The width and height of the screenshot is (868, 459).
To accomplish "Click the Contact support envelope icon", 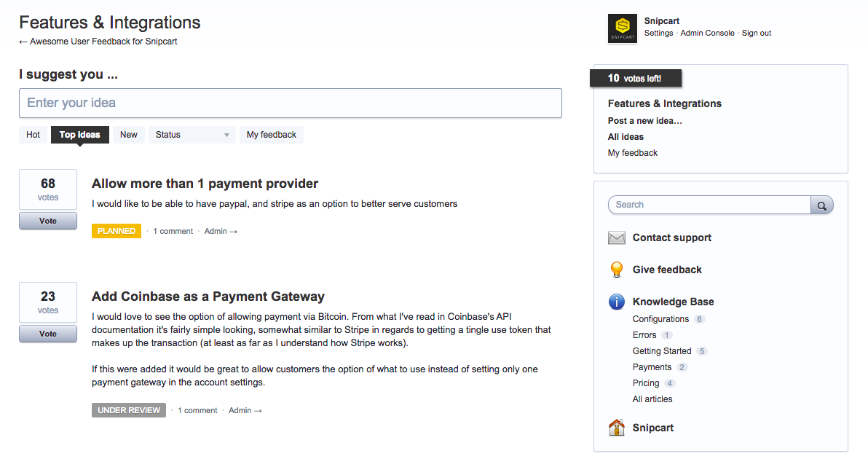I will pos(617,238).
